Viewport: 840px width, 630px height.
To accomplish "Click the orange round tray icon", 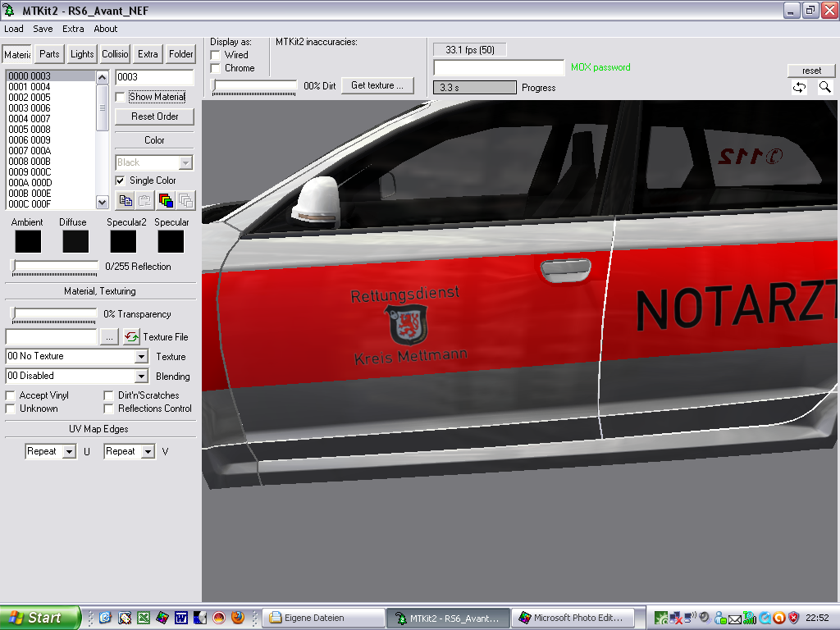I will click(779, 618).
